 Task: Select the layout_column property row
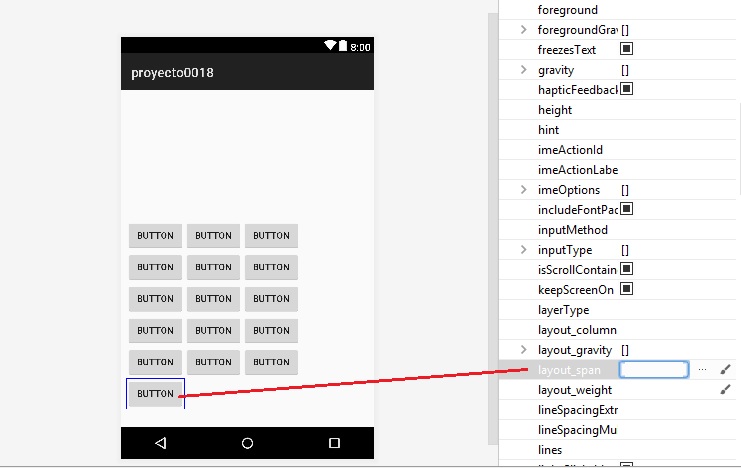[x=577, y=330]
